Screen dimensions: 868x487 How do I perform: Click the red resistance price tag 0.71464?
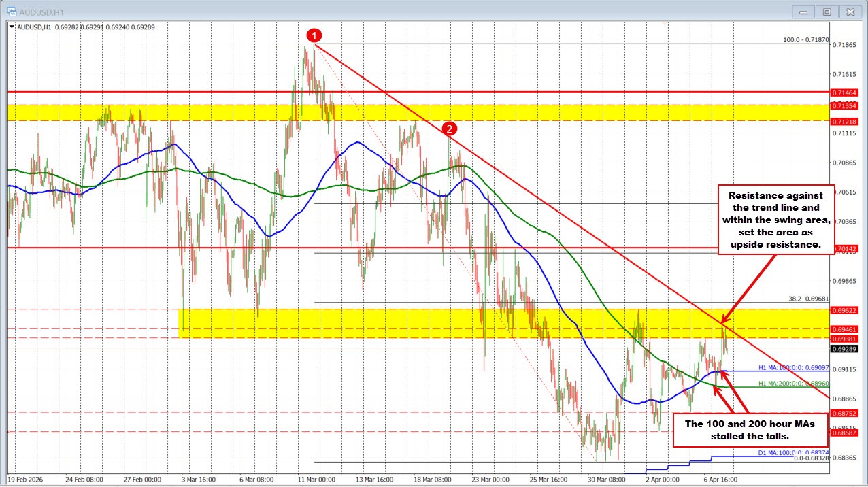(845, 92)
